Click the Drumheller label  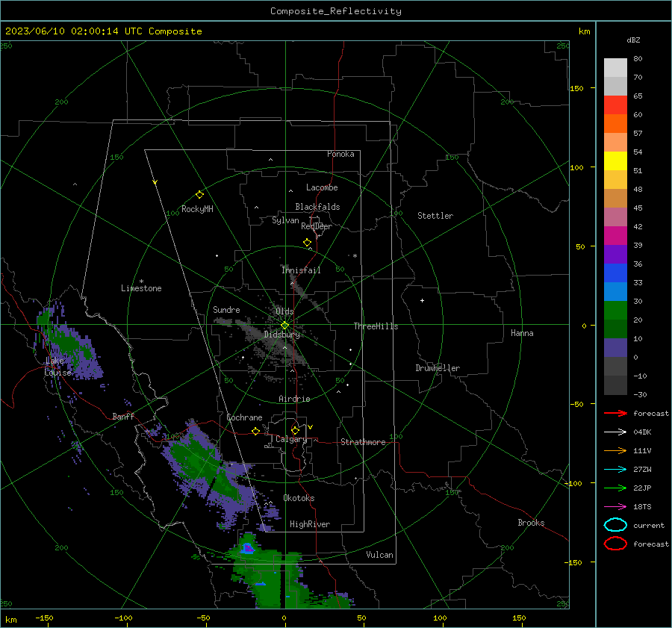438,368
